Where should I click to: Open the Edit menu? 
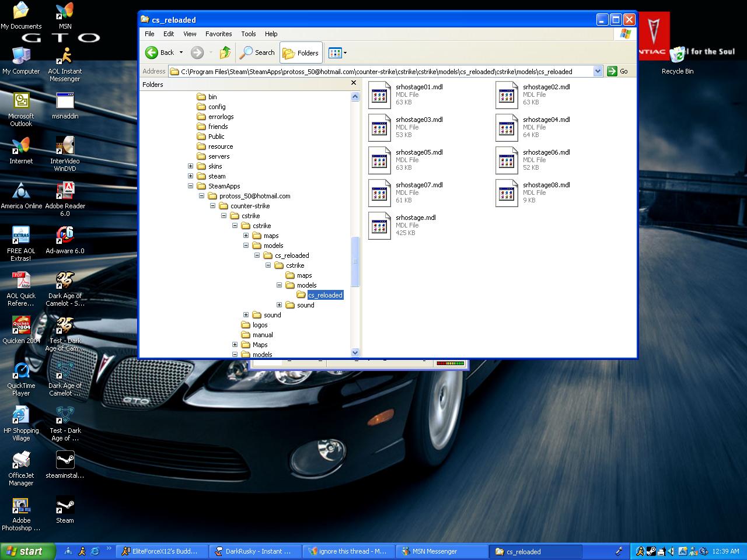point(169,34)
